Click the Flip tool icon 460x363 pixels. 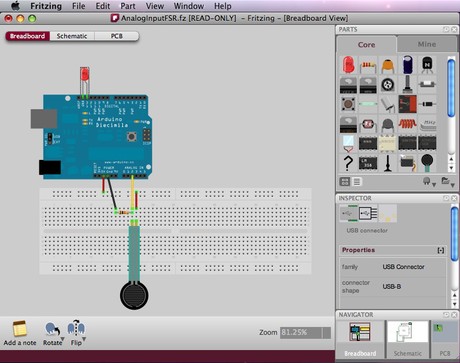tap(76, 329)
